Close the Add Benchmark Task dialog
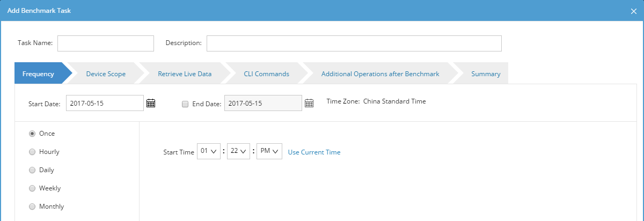 pyautogui.click(x=633, y=11)
